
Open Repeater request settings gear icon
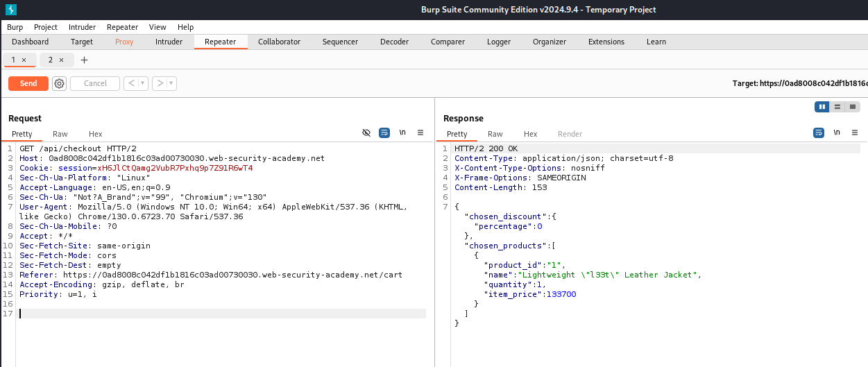click(x=59, y=83)
